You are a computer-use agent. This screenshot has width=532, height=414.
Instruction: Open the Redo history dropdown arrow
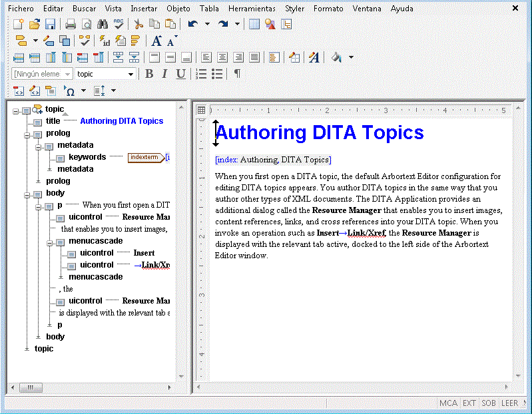[x=237, y=24]
